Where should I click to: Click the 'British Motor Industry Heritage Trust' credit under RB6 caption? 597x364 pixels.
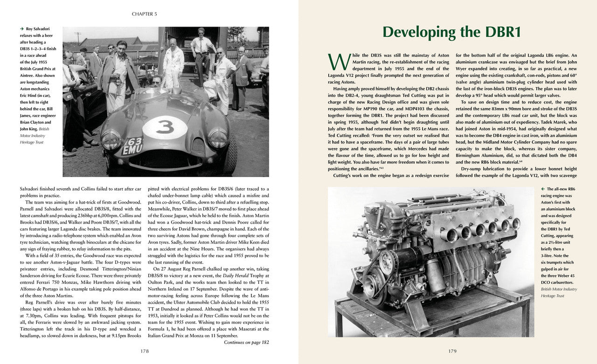[559, 292]
